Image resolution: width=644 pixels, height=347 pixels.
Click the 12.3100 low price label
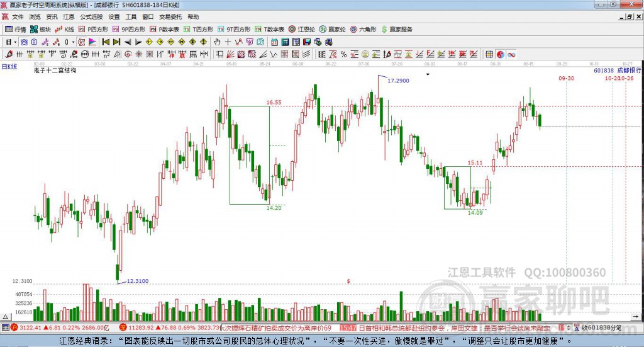(x=138, y=281)
